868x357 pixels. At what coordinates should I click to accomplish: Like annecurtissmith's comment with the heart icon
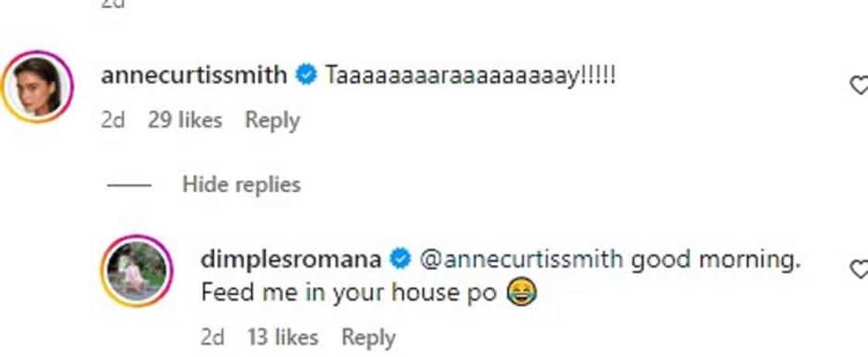pyautogui.click(x=859, y=84)
